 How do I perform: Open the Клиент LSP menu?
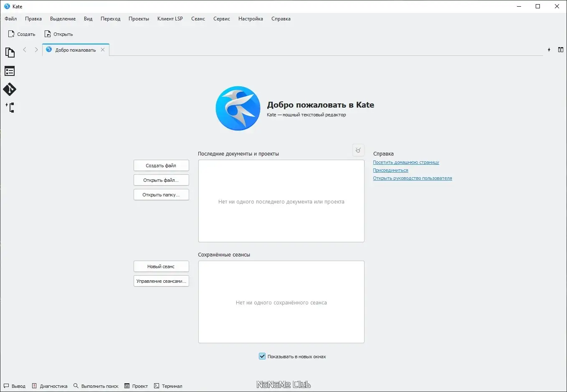pos(170,19)
